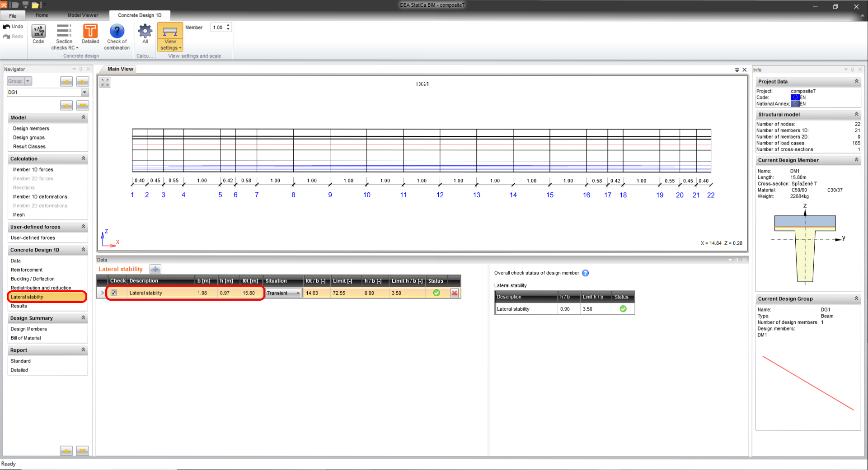
Task: Increase the Member scale value stepper
Action: (228, 25)
